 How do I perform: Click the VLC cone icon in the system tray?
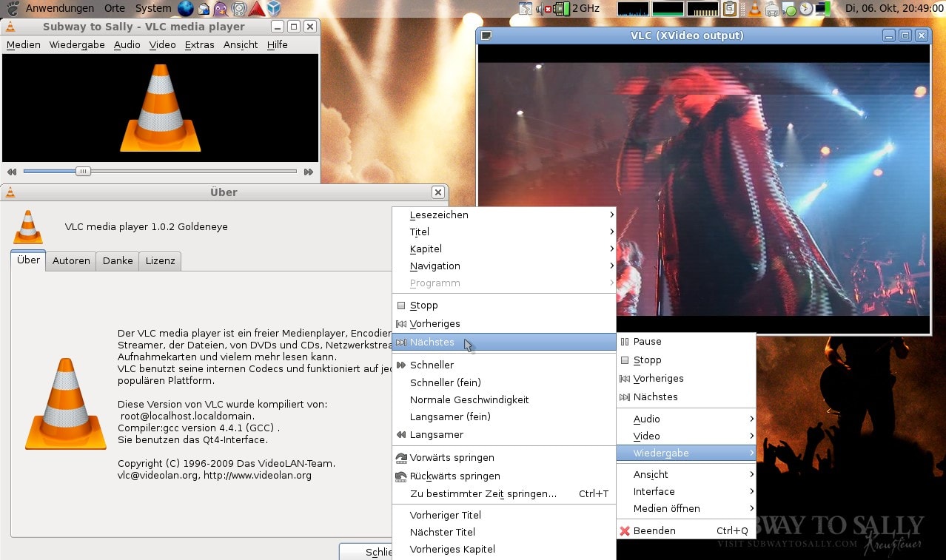[x=755, y=8]
